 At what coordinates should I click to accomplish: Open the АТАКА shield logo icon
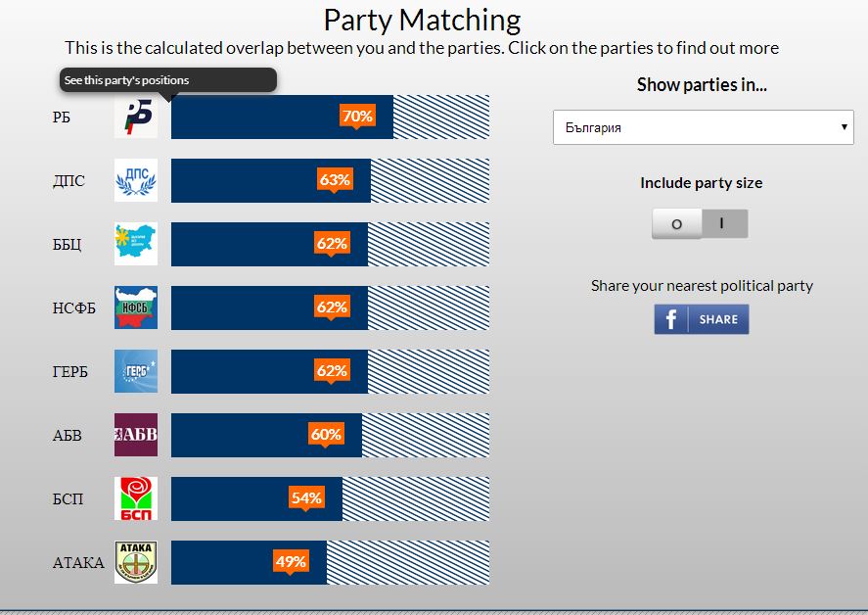(136, 562)
